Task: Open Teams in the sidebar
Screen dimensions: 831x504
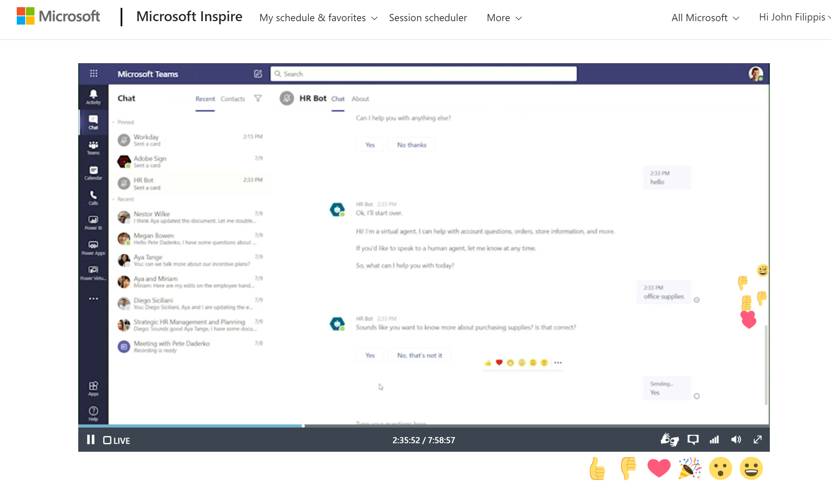Action: coord(93,148)
